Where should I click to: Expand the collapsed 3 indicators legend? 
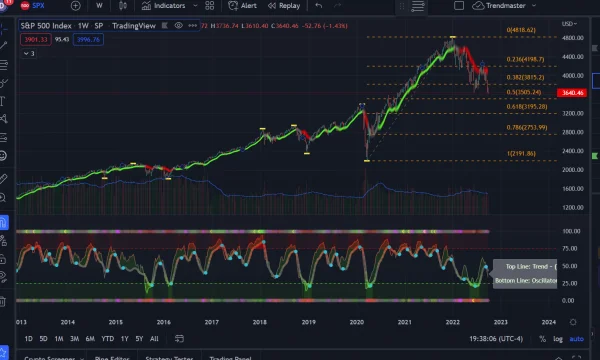[29, 54]
